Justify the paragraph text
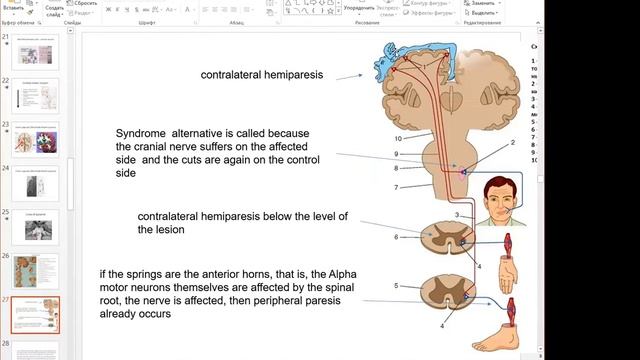This screenshot has height=360, width=640. (233, 9)
